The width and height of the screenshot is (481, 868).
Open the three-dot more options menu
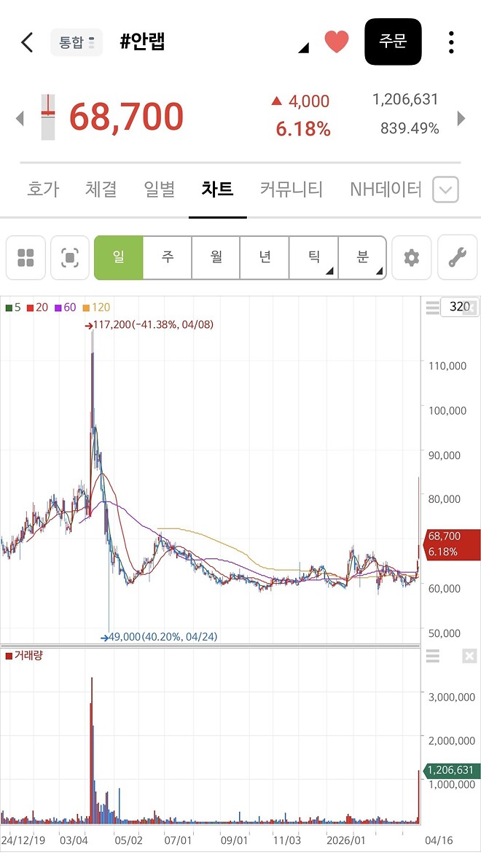[x=451, y=42]
